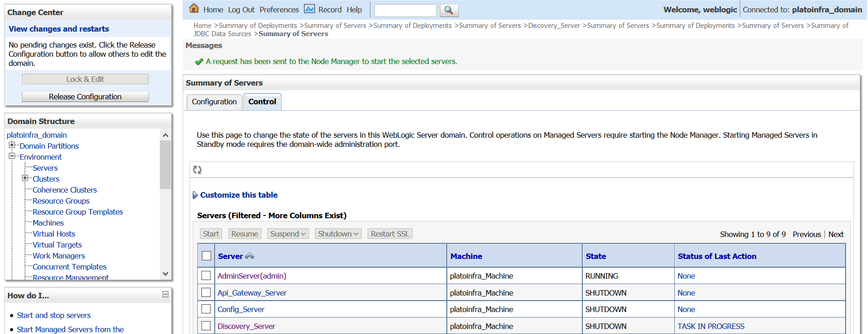The height and width of the screenshot is (334, 868).
Task: Click the green checkmark message icon
Action: pyautogui.click(x=199, y=62)
